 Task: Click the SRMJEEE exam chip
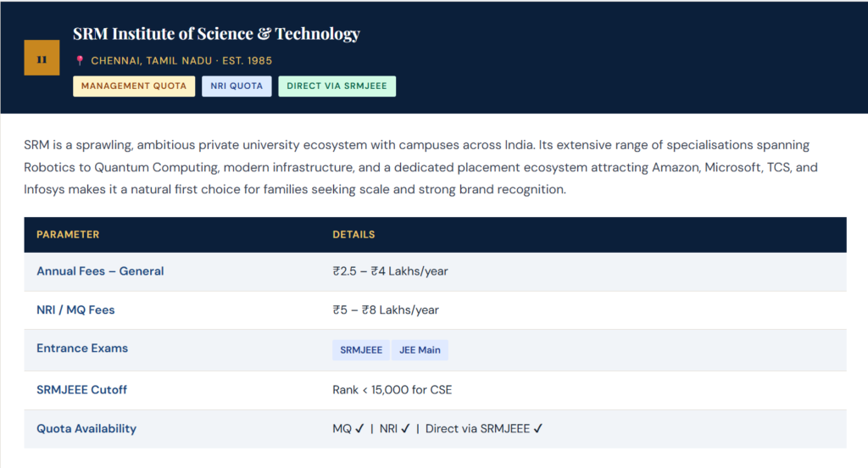point(361,349)
